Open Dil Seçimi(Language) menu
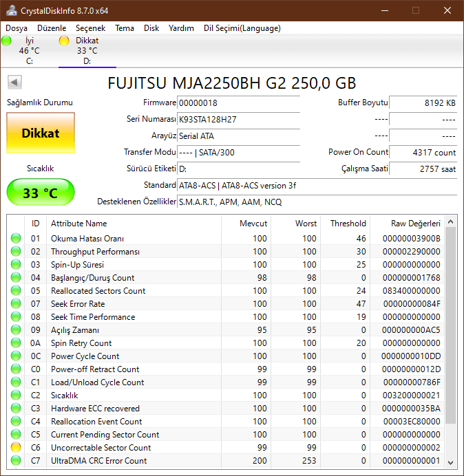The width and height of the screenshot is (464, 476). pyautogui.click(x=242, y=28)
